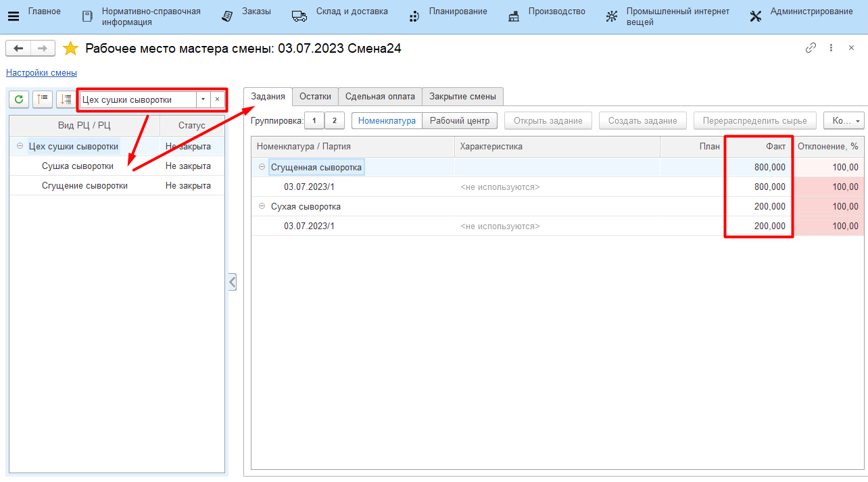Click the yellow favorites star icon

(x=70, y=49)
